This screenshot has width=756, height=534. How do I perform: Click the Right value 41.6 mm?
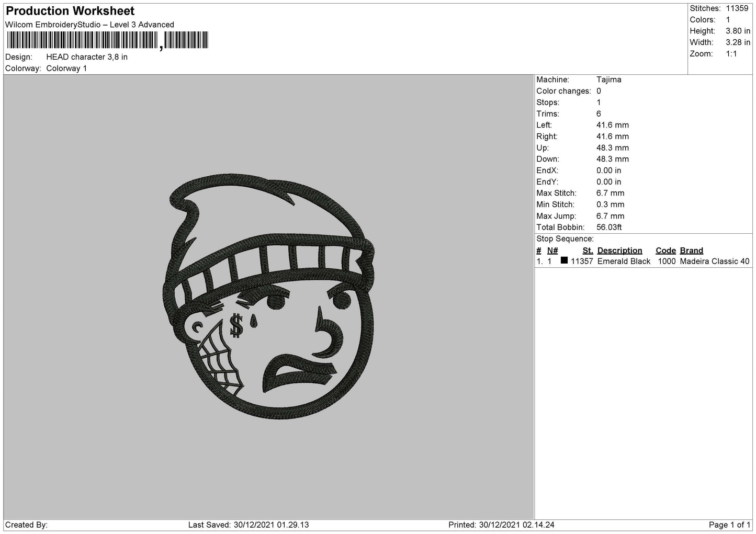click(613, 137)
